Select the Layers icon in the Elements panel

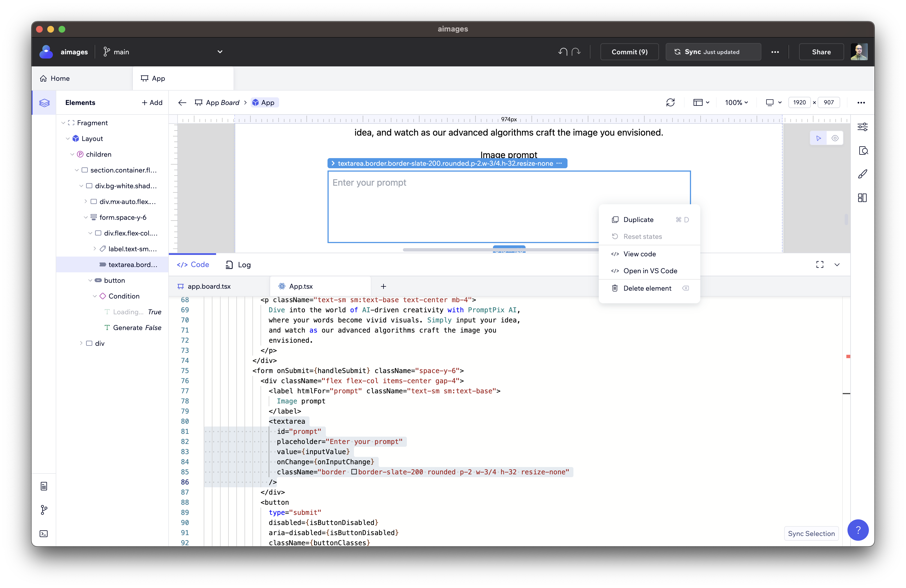coord(44,102)
